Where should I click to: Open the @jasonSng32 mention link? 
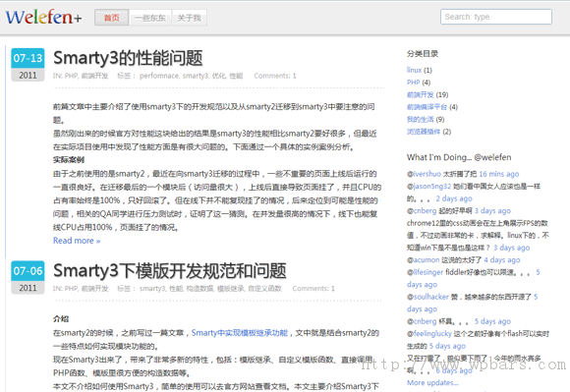(x=428, y=187)
